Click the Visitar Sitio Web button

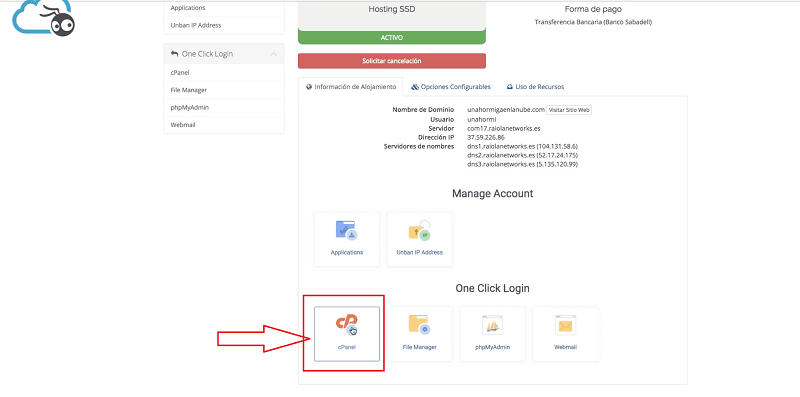569,110
